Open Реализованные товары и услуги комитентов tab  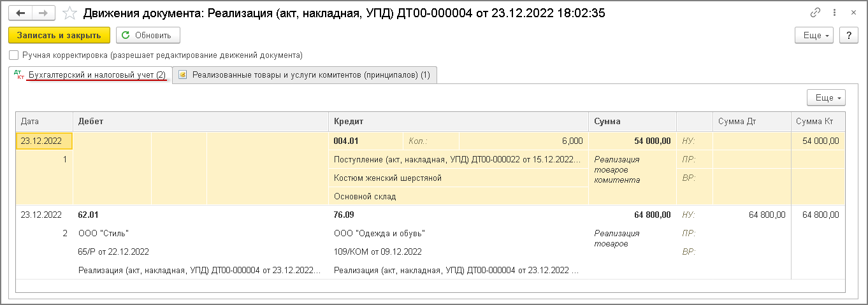click(311, 75)
